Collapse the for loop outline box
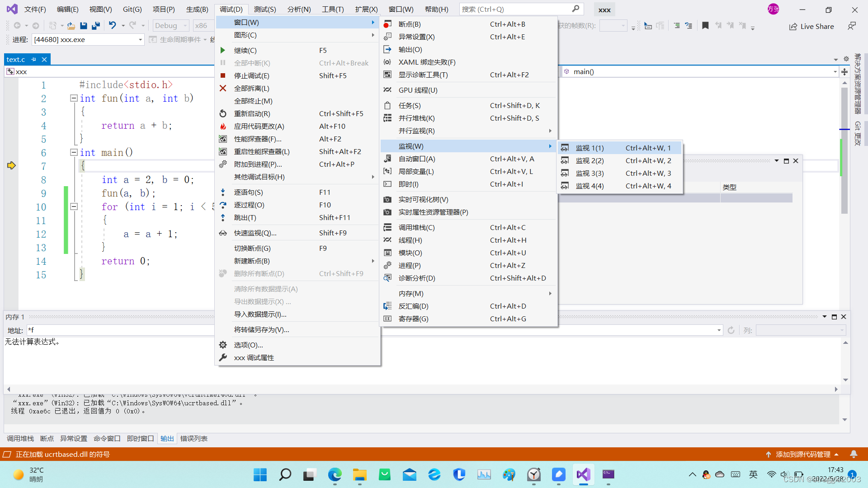This screenshot has height=488, width=868. coord(74,206)
